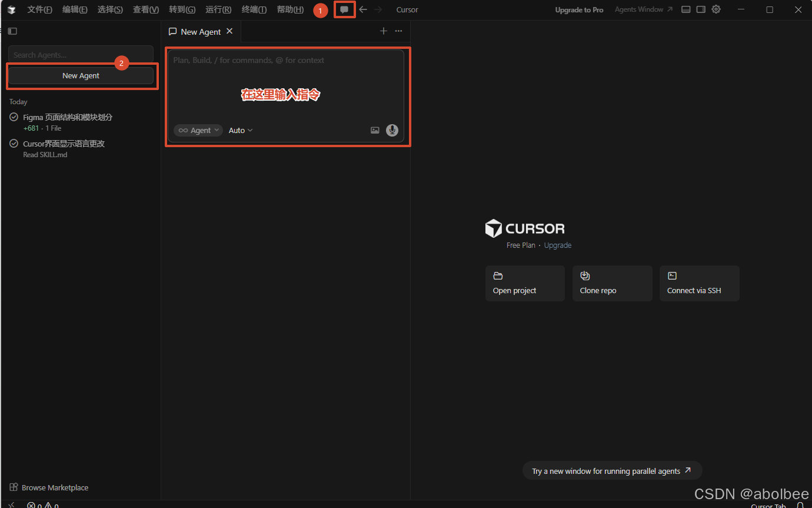
Task: Select the New Agent tab
Action: pos(201,31)
